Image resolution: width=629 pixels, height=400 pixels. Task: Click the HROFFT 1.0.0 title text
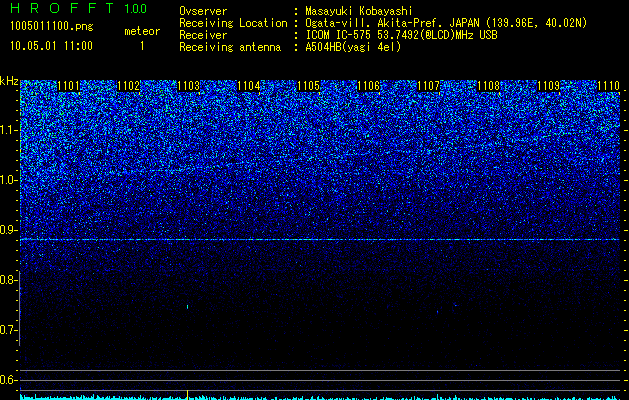(x=79, y=8)
